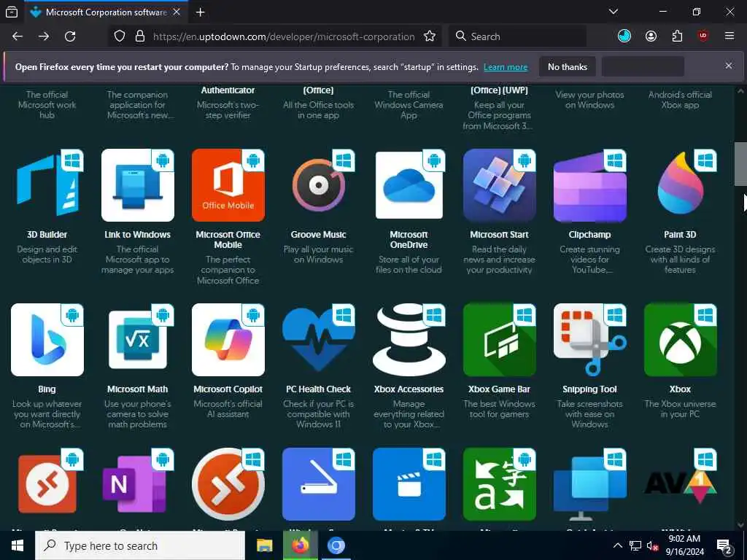Open the Xbox Accessories app icon

409,340
